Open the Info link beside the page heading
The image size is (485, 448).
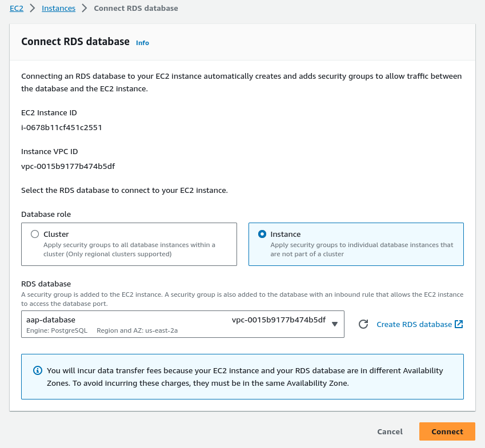tap(142, 43)
